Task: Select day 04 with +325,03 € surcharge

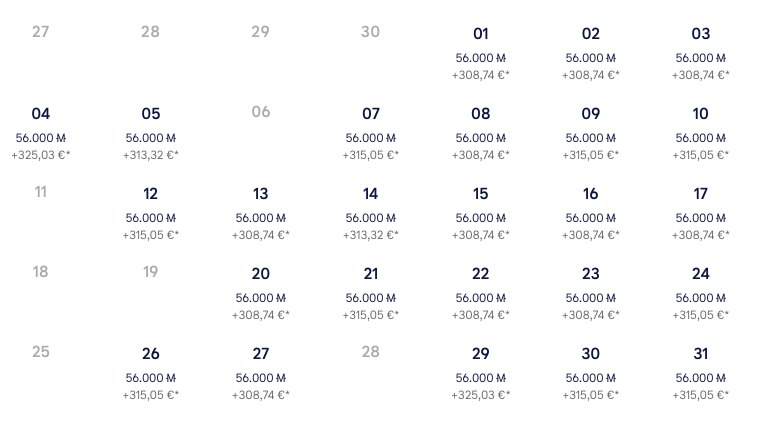Action: pyautogui.click(x=41, y=133)
